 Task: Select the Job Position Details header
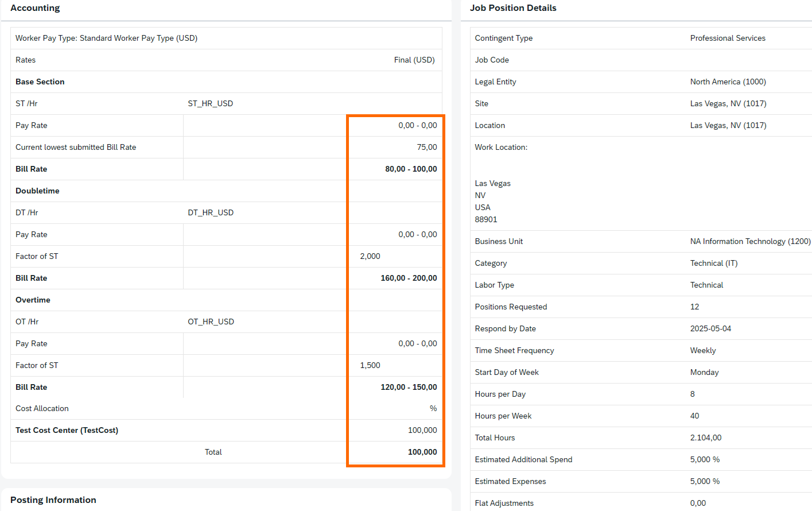[513, 8]
